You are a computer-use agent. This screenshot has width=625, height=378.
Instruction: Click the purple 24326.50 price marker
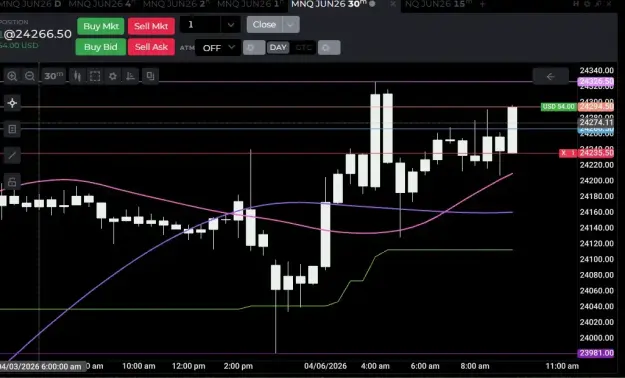pyautogui.click(x=596, y=82)
